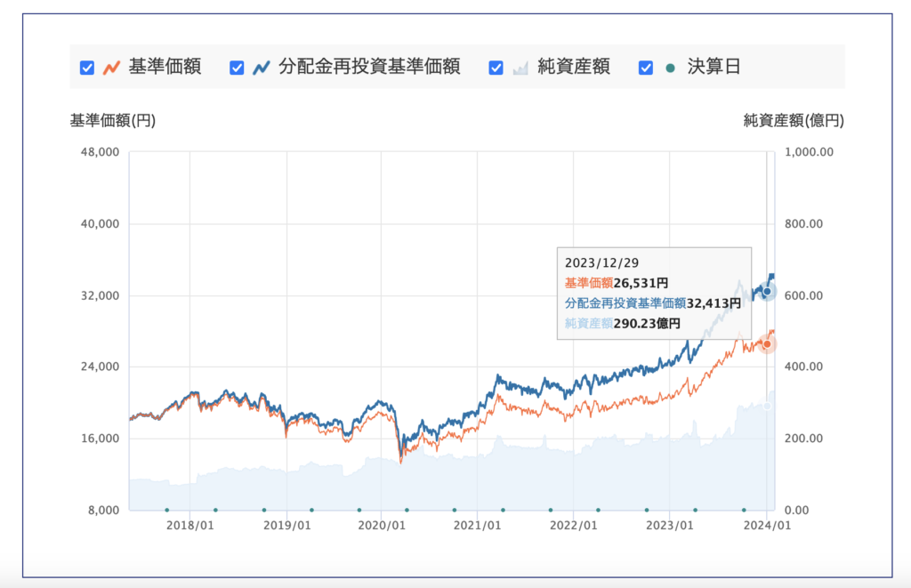
Task: Click the green dot icon for 決算日
Action: pyautogui.click(x=670, y=68)
